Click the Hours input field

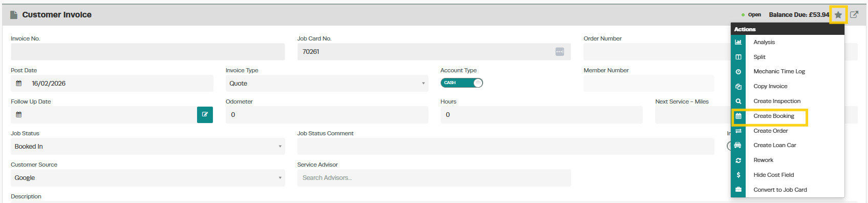pyautogui.click(x=541, y=115)
